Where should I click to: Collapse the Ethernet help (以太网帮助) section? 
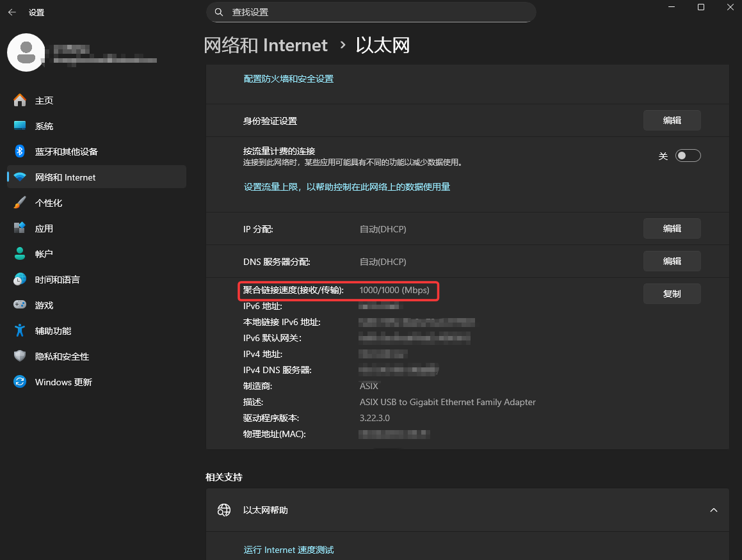tap(714, 510)
